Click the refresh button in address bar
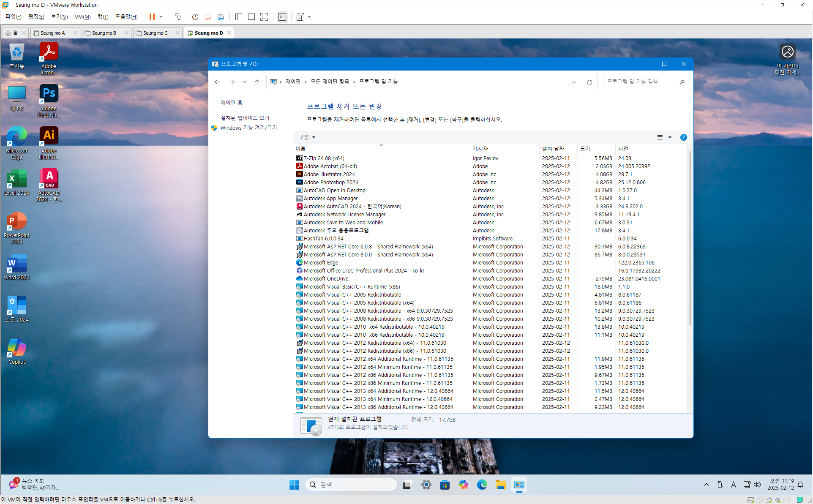813x504 pixels. pyautogui.click(x=589, y=82)
